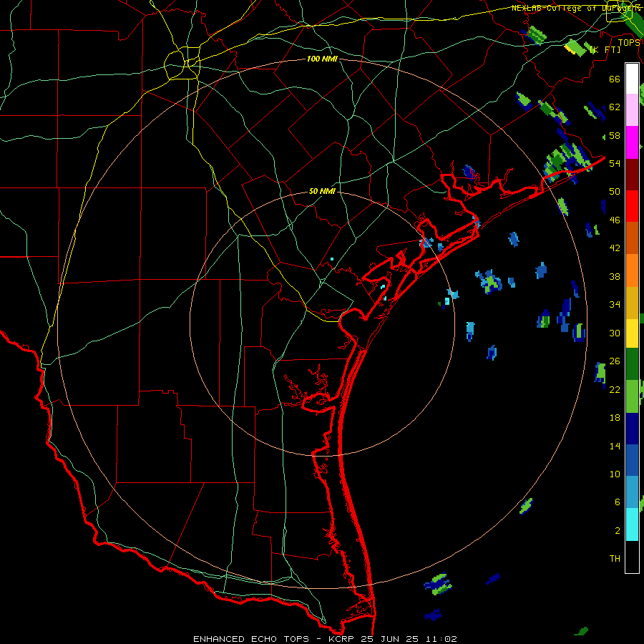Screen dimensions: 644x644
Task: Click the navy blue legend swatch
Action: (x=632, y=429)
